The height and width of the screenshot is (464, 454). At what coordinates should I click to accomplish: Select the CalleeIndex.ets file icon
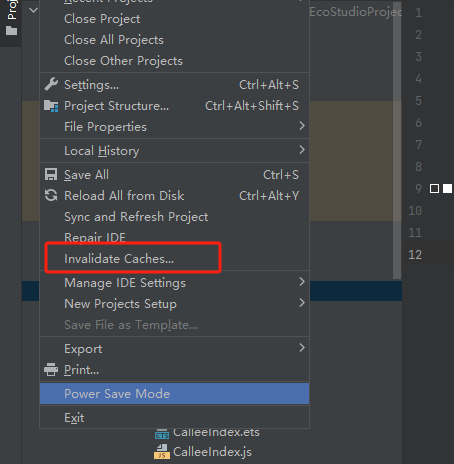coord(162,434)
